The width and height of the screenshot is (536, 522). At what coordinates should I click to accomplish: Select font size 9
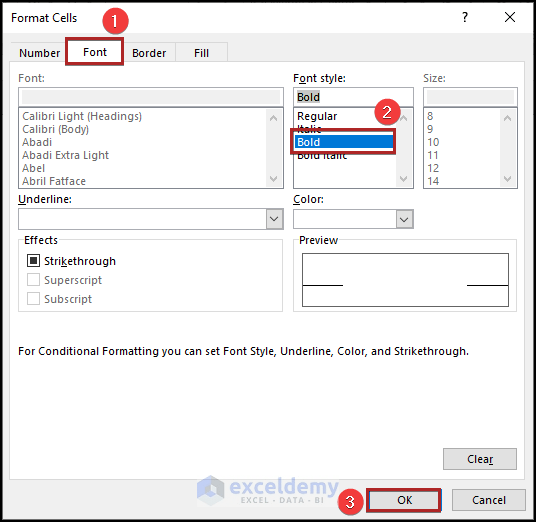coord(430,129)
